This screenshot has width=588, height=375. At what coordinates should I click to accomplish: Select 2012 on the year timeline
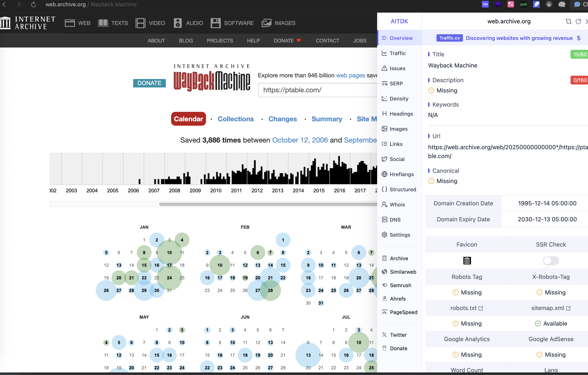pos(257,190)
